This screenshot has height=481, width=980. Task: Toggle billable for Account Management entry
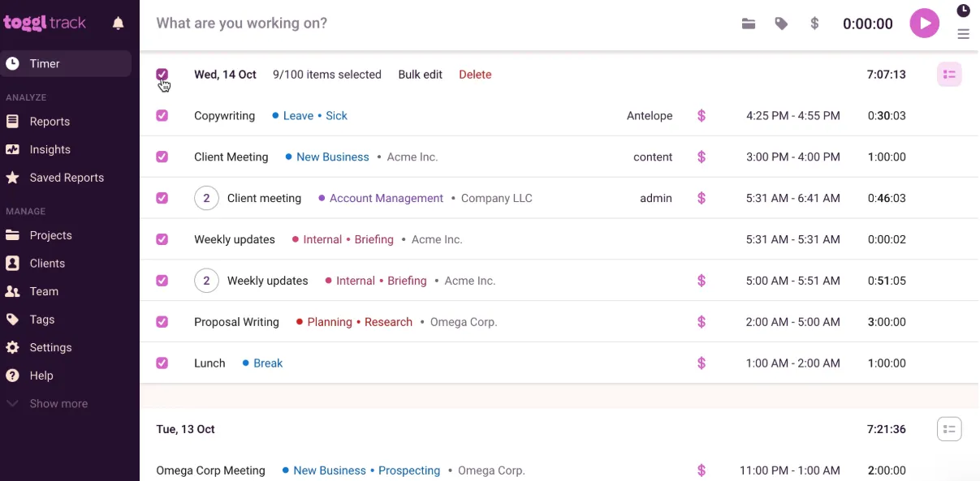[x=702, y=199]
